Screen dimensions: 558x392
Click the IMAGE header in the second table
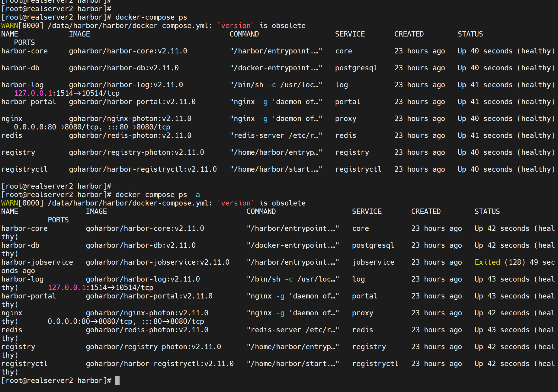pos(96,212)
